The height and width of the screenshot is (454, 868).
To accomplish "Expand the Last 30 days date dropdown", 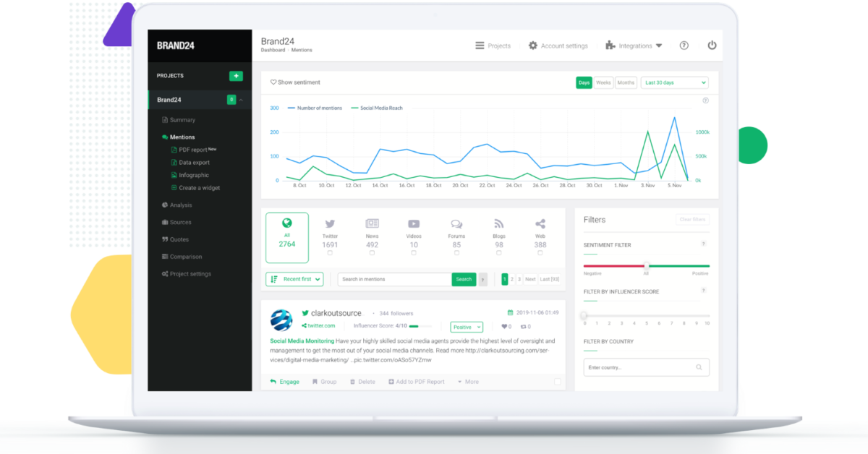I will coord(674,82).
